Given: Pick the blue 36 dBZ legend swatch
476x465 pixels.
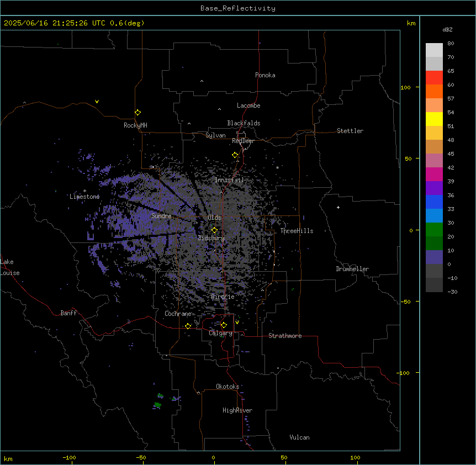Looking at the screenshot, I should (434, 202).
